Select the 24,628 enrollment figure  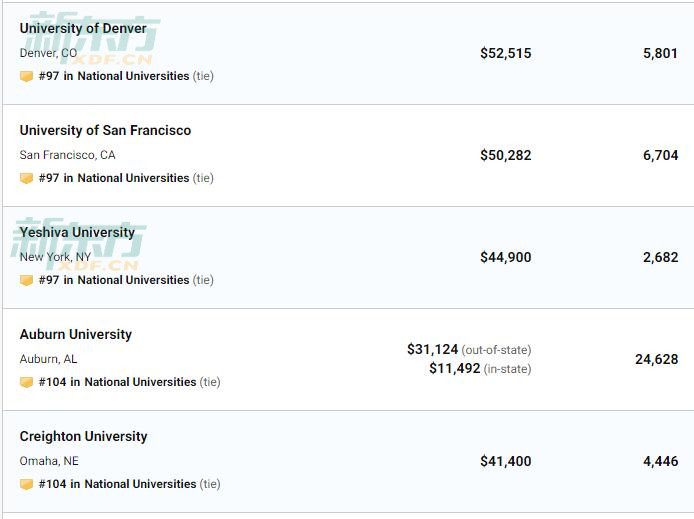tap(656, 359)
